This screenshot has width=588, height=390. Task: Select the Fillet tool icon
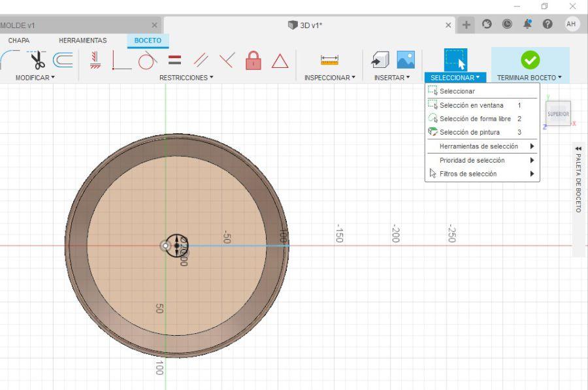coord(9,60)
